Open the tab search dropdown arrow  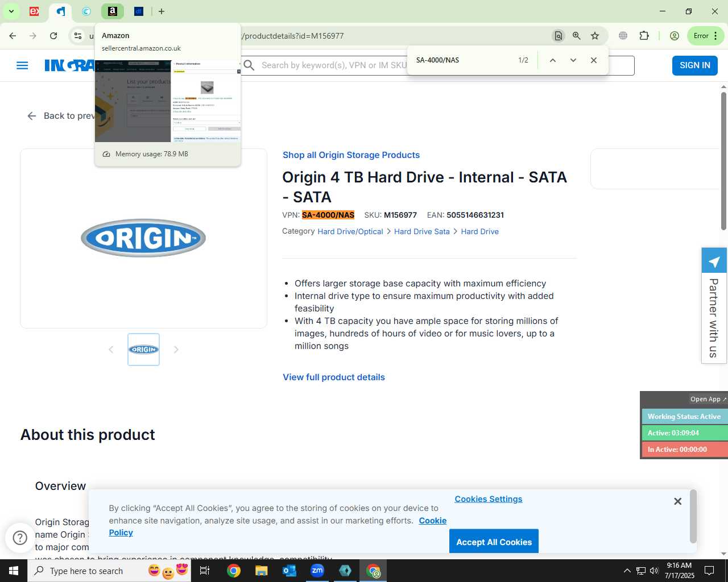(11, 11)
